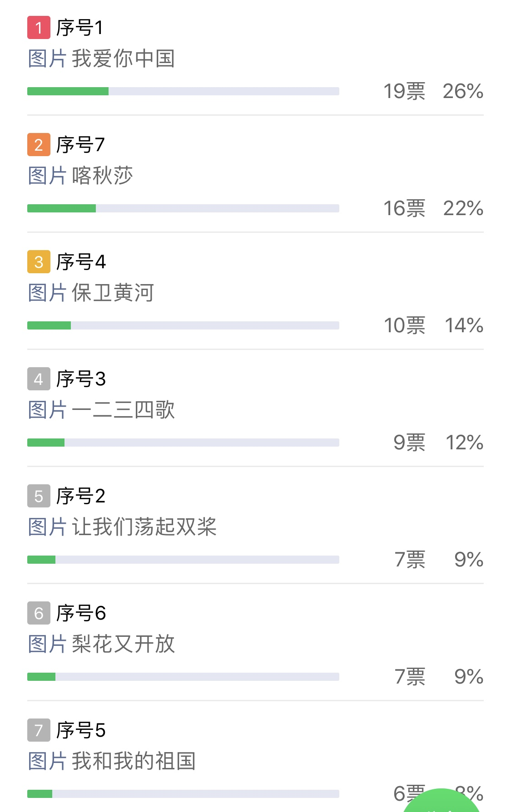Click the yellow rank 3 badge
The width and height of the screenshot is (511, 812).
pyautogui.click(x=39, y=262)
